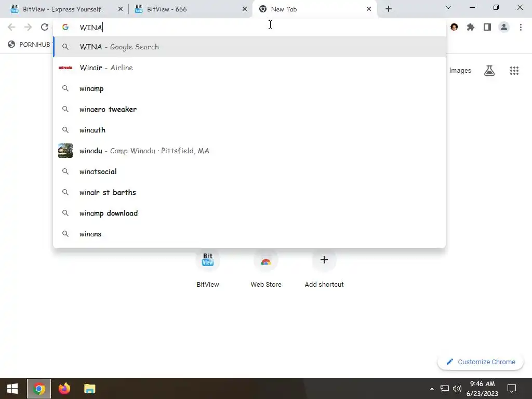Select winair st barths suggestion
532x399 pixels.
pyautogui.click(x=249, y=192)
